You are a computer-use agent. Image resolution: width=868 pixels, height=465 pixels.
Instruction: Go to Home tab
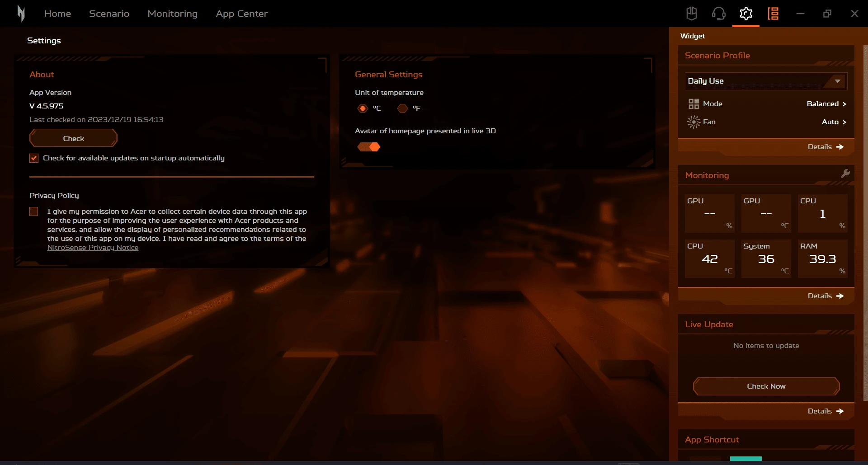(57, 14)
